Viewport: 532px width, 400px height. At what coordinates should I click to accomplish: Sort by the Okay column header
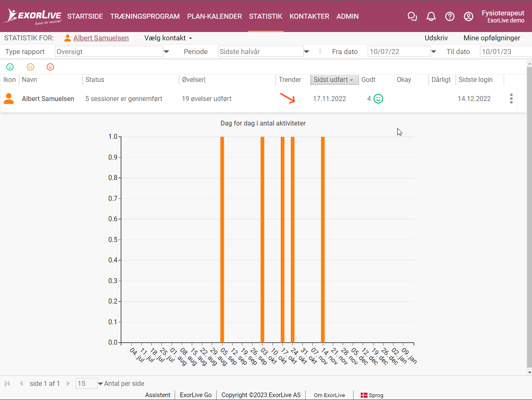tap(411, 79)
